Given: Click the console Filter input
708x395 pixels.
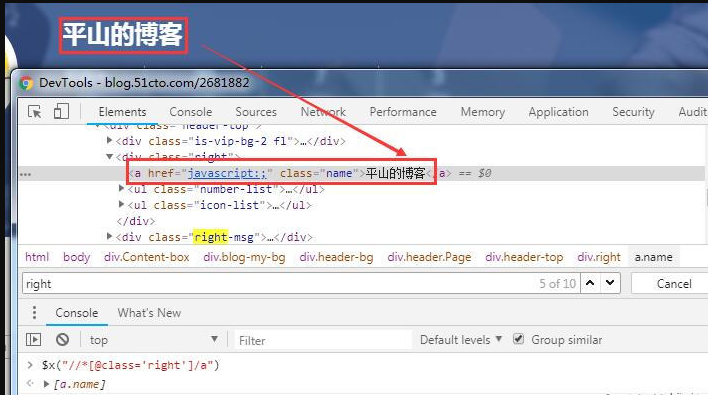Looking at the screenshot, I should point(323,340).
